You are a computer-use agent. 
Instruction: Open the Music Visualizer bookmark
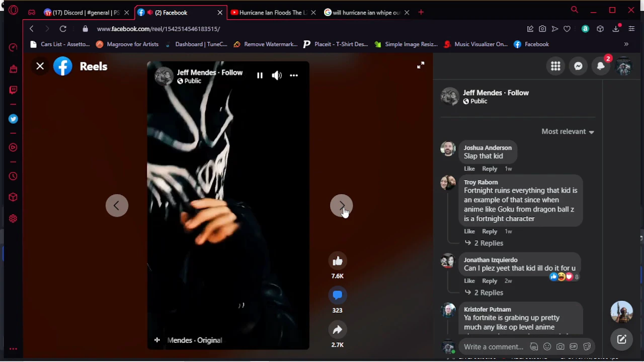point(476,44)
